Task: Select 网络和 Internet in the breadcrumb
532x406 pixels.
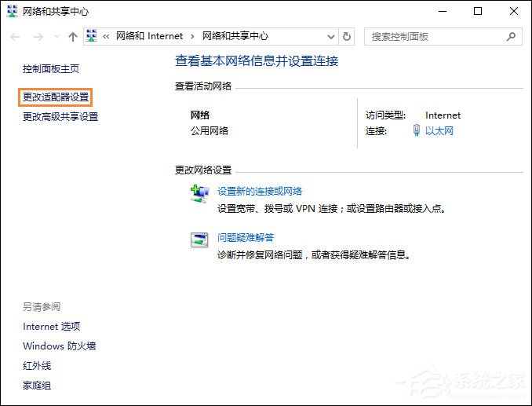Action: (149, 37)
